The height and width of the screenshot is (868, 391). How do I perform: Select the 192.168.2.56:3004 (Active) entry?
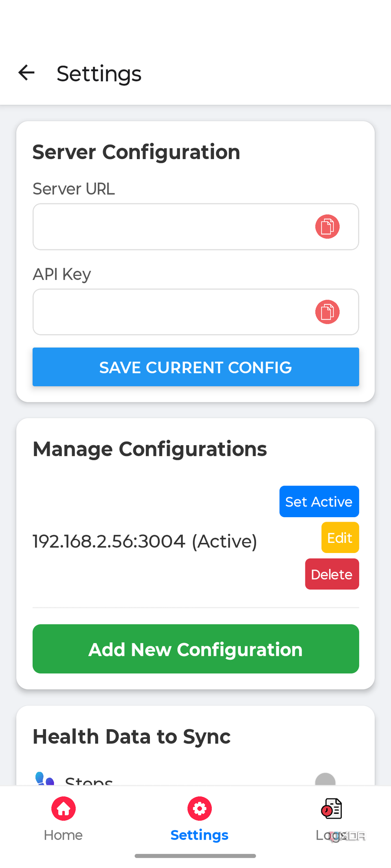click(145, 541)
